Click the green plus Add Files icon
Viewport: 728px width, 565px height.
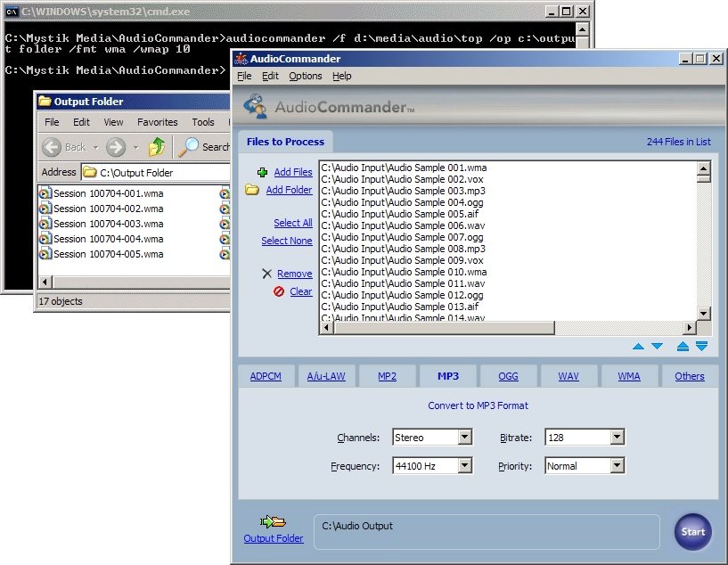tap(262, 172)
